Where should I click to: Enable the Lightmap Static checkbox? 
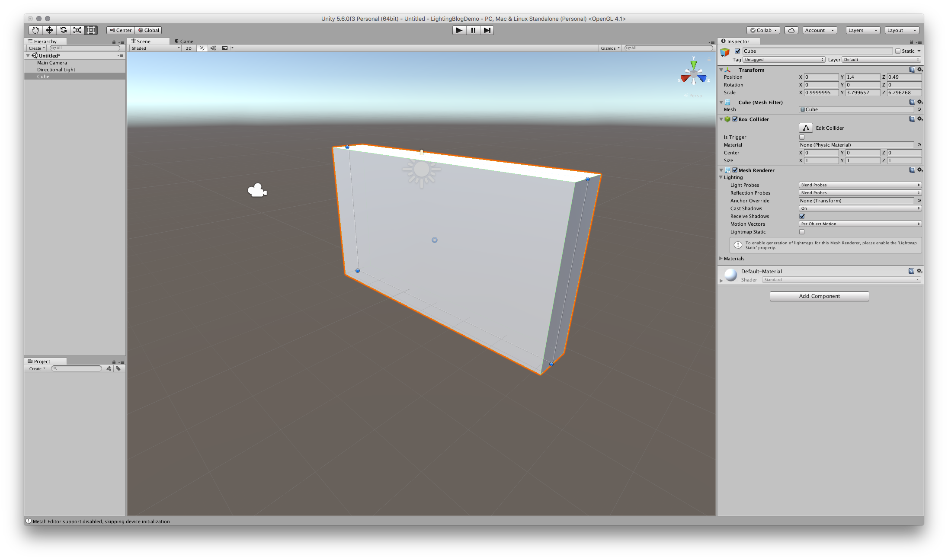tap(801, 231)
